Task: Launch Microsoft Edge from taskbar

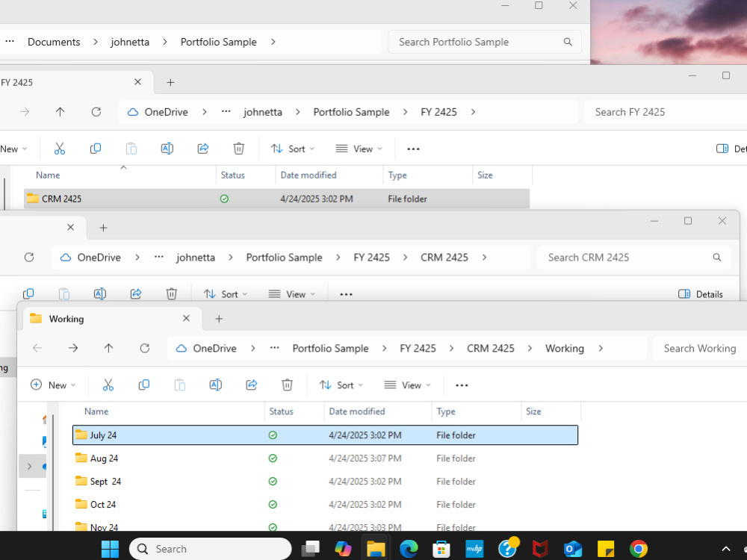Action: pos(409,549)
